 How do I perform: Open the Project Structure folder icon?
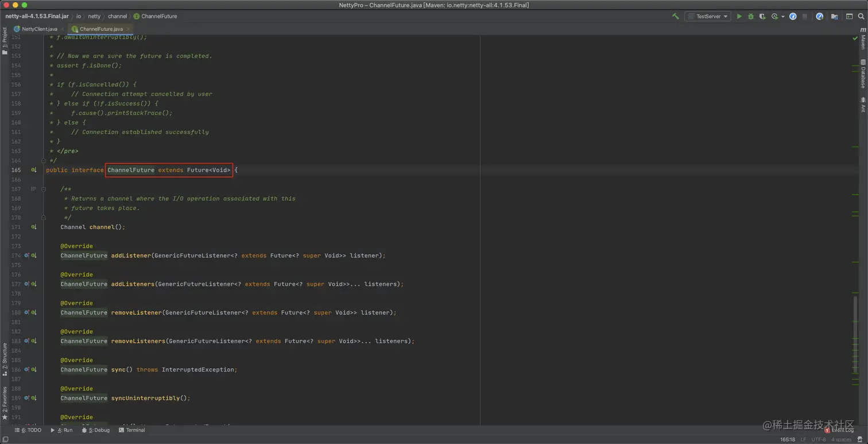pyautogui.click(x=834, y=17)
